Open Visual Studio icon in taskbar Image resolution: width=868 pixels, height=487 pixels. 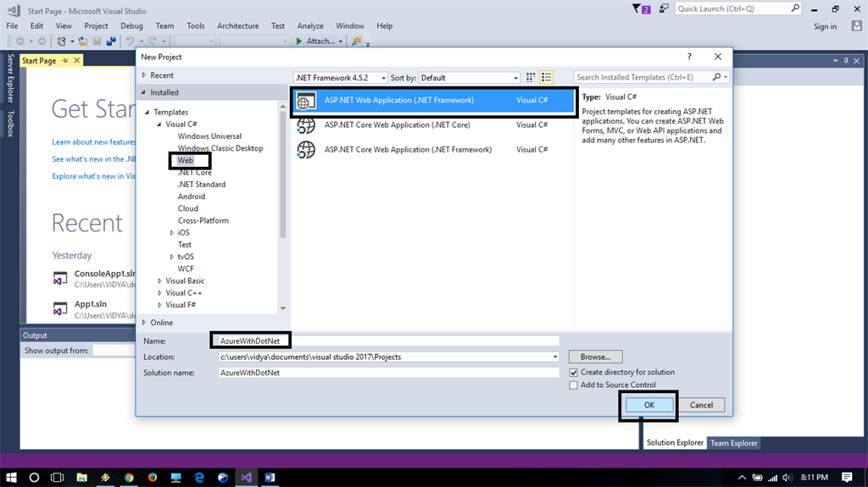click(247, 477)
